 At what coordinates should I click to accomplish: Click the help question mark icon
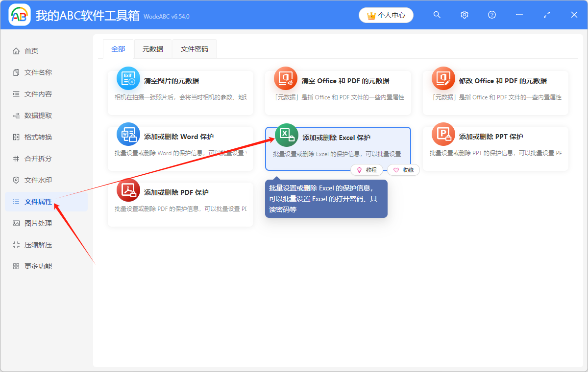491,15
